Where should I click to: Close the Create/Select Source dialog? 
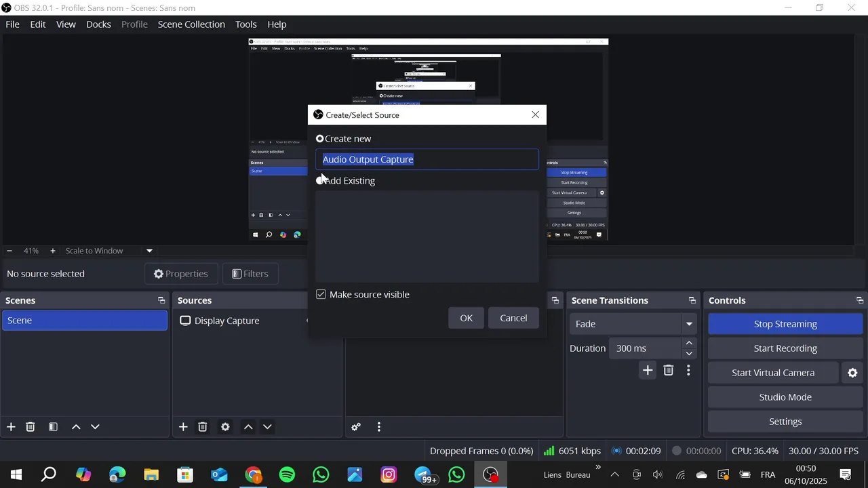point(536,115)
